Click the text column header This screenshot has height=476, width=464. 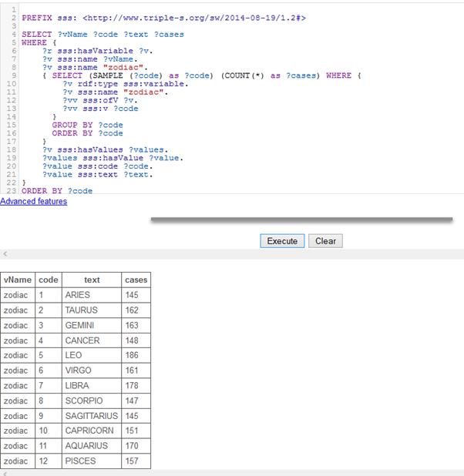pyautogui.click(x=92, y=280)
